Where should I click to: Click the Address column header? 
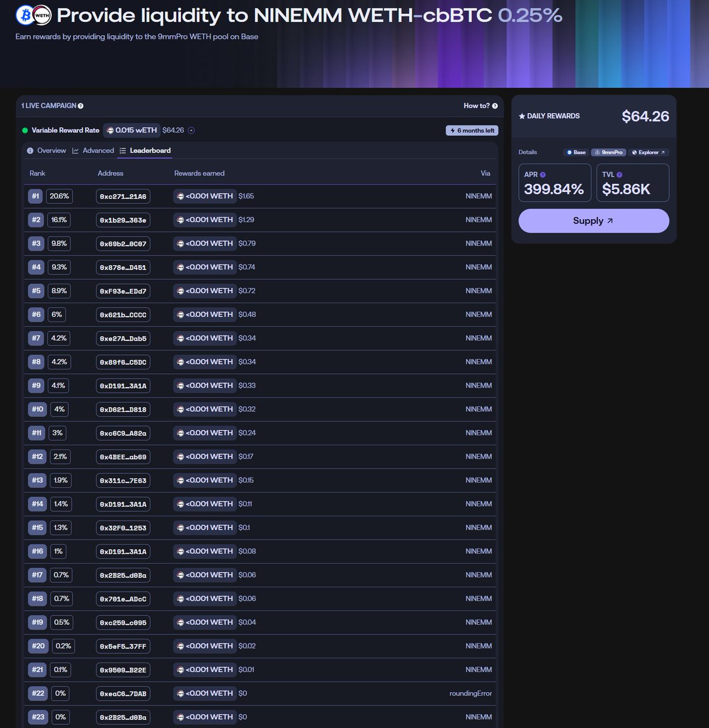110,173
